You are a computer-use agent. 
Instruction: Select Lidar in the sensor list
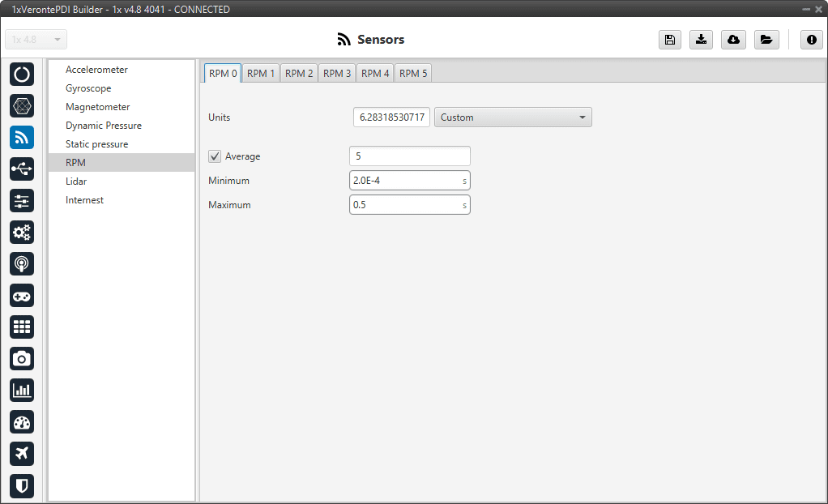[x=76, y=182]
